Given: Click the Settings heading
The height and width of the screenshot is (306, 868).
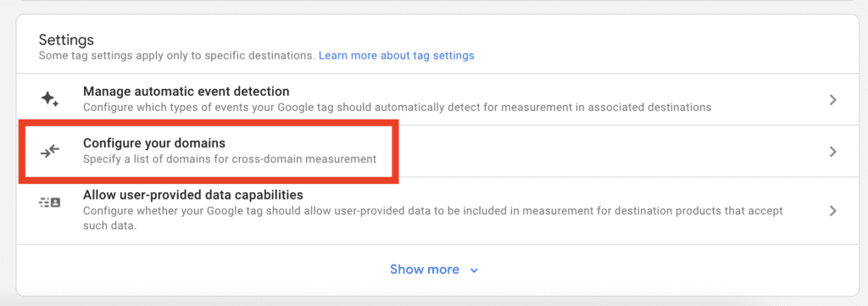Looking at the screenshot, I should tap(66, 40).
